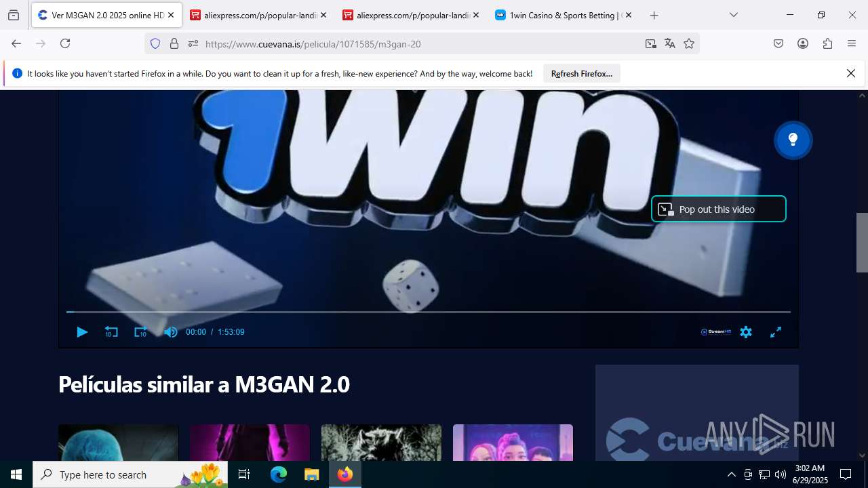This screenshot has height=488, width=868.
Task: Click Windows taskbar search box
Action: [x=130, y=474]
